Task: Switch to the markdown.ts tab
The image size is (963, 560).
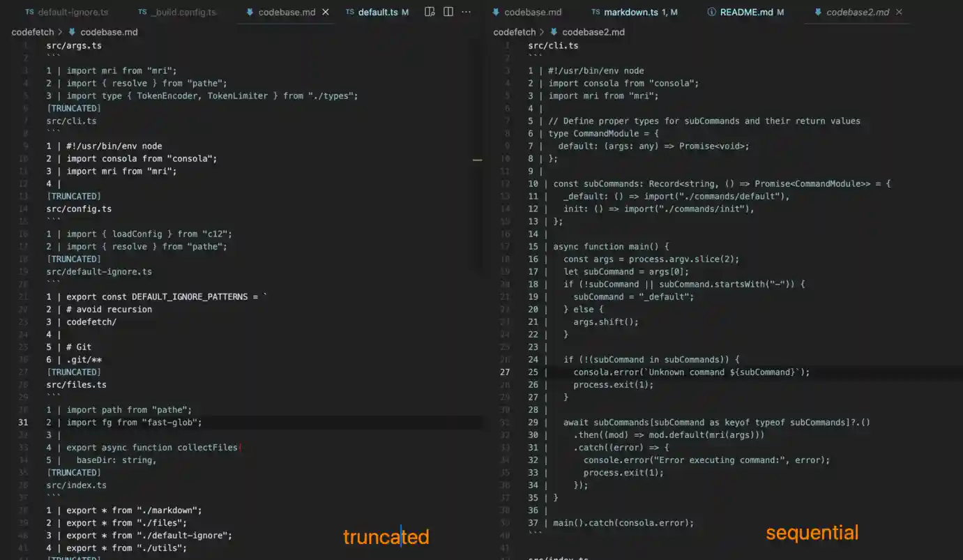Action: 635,13
